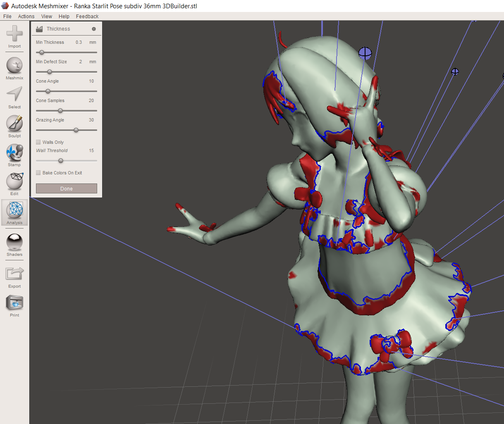
Task: Click the Min Defect Size value 2
Action: [x=81, y=62]
